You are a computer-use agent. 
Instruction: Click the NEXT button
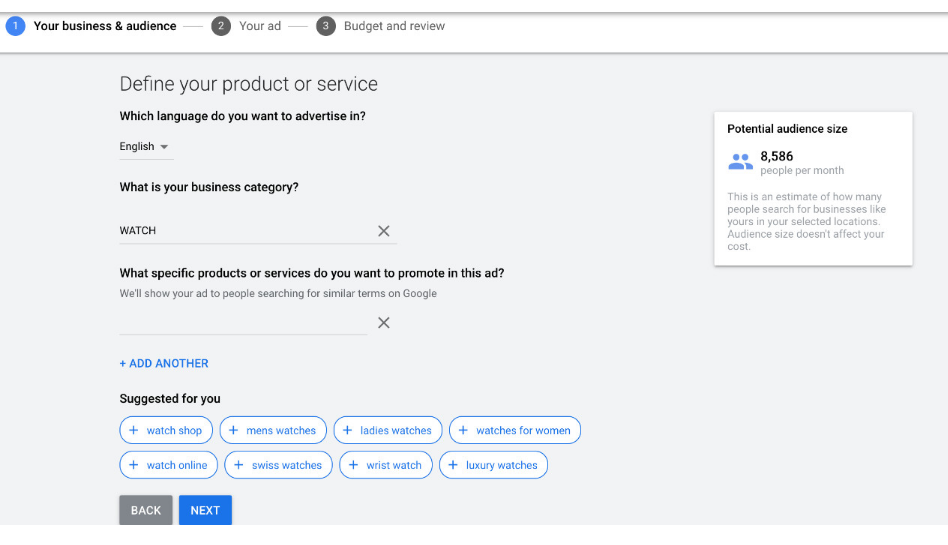pyautogui.click(x=205, y=510)
